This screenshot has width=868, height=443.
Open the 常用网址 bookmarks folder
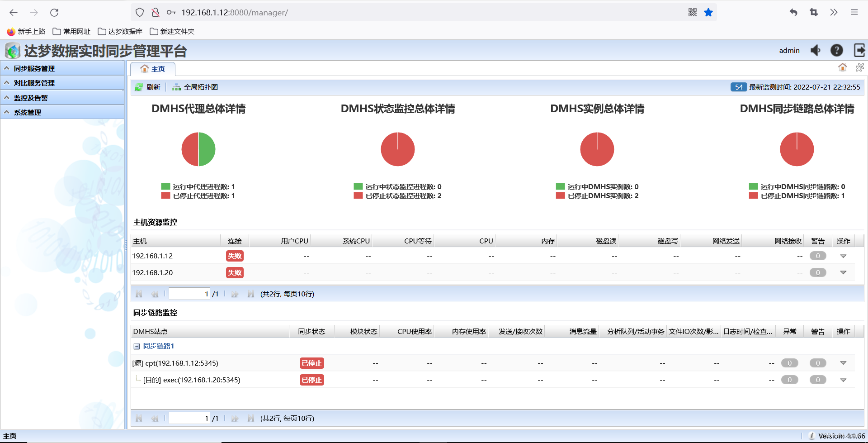[71, 32]
